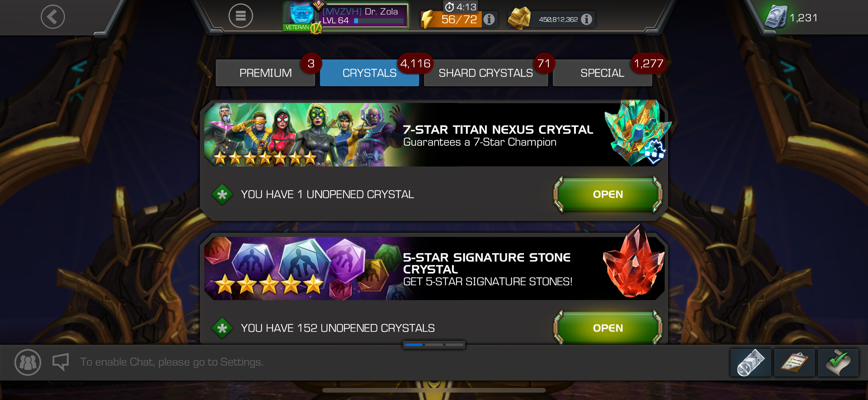Tap the red Signature Stone crystal image
The height and width of the screenshot is (400, 868).
634,263
